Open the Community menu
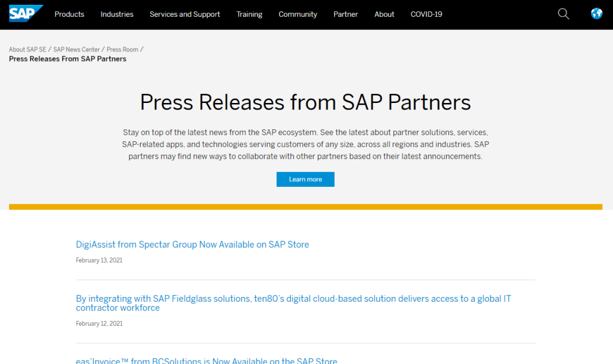Image resolution: width=613 pixels, height=364 pixels. 298,14
